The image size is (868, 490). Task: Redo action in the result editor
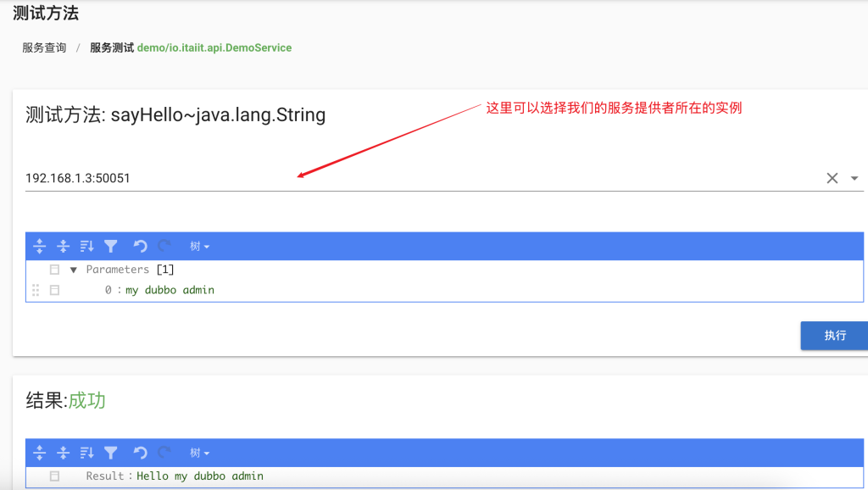[164, 453]
